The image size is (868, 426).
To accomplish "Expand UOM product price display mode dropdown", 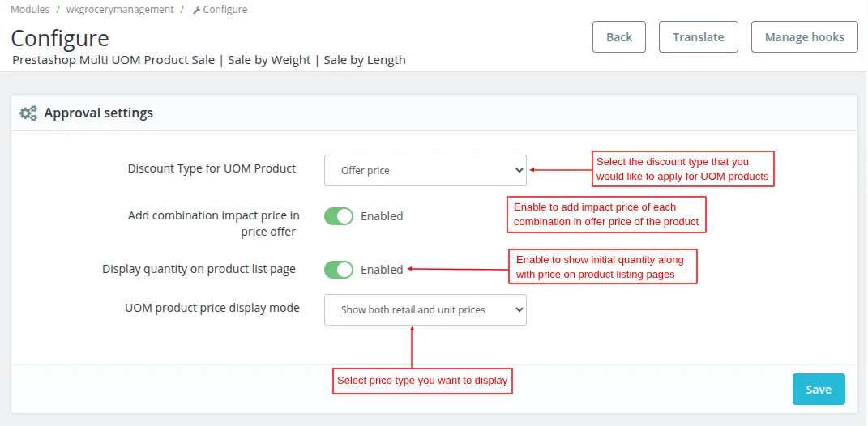I will pos(425,310).
